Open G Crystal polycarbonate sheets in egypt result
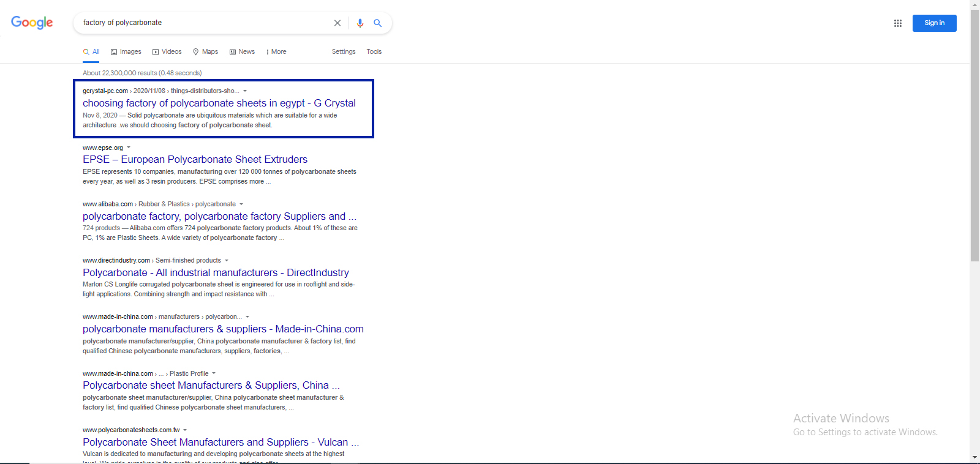 point(219,103)
